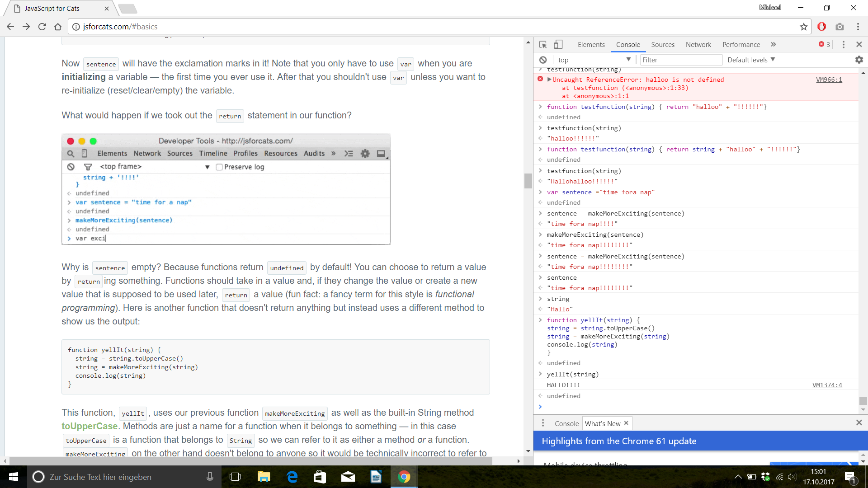The height and width of the screenshot is (488, 868).
Task: Open the Windows Start menu
Action: click(x=13, y=477)
